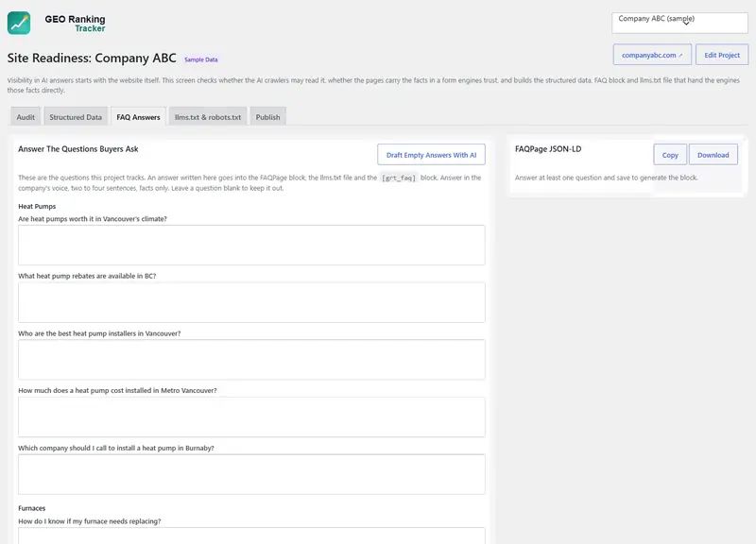Open the Company ABC (sample) project dropdown
Viewport: 756px width, 544px height.
pyautogui.click(x=679, y=23)
